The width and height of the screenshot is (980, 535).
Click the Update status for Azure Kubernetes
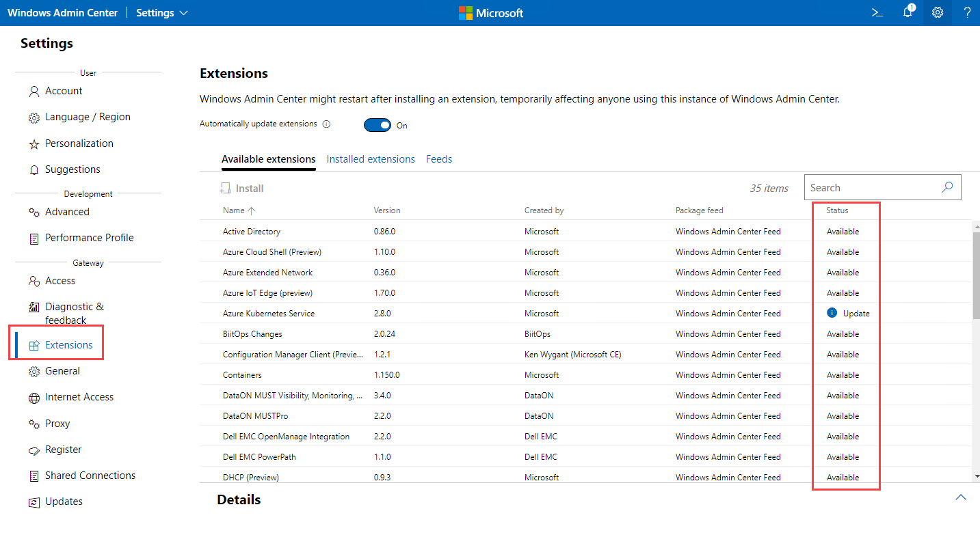856,314
